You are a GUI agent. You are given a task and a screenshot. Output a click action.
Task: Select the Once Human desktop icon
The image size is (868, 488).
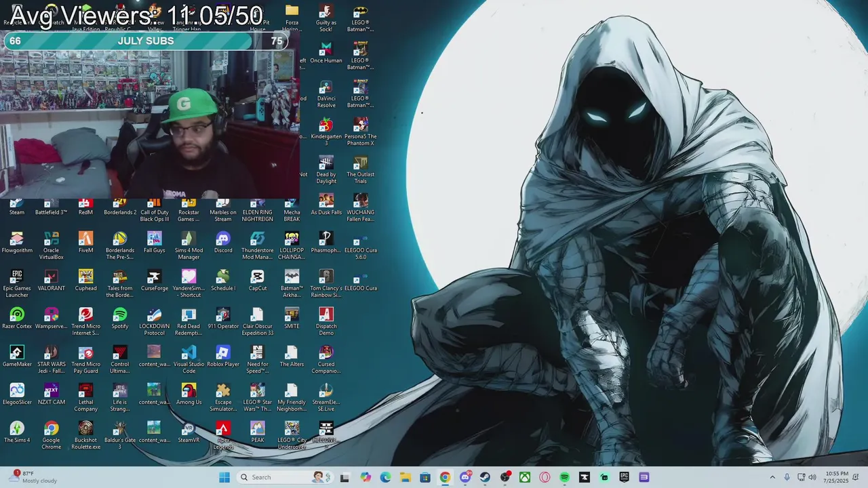coord(326,53)
